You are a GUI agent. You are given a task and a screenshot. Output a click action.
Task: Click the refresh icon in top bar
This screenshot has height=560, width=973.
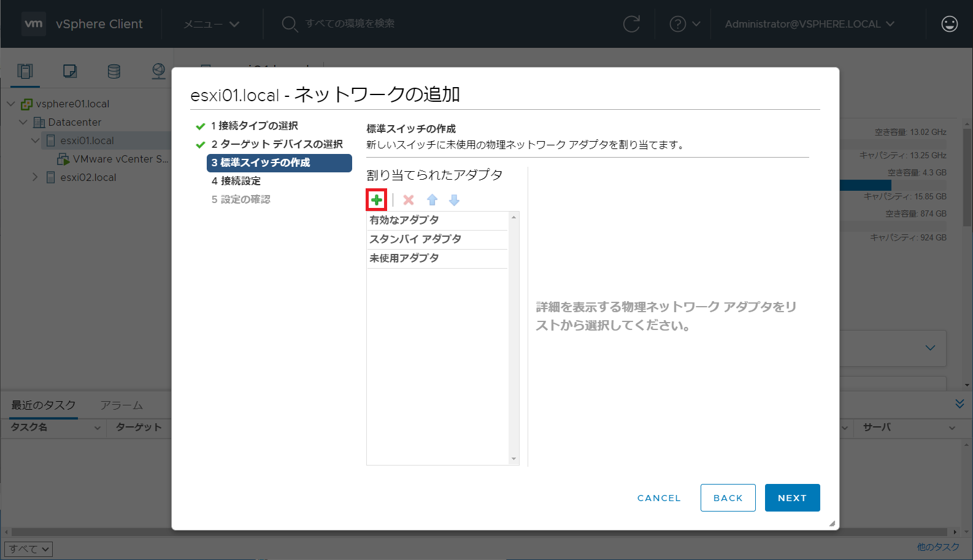(x=631, y=24)
